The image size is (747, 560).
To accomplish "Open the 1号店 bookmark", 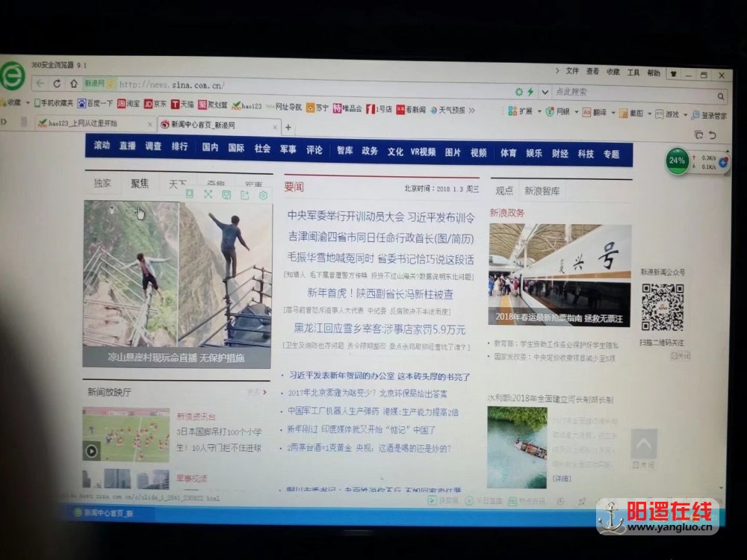I will click(379, 109).
